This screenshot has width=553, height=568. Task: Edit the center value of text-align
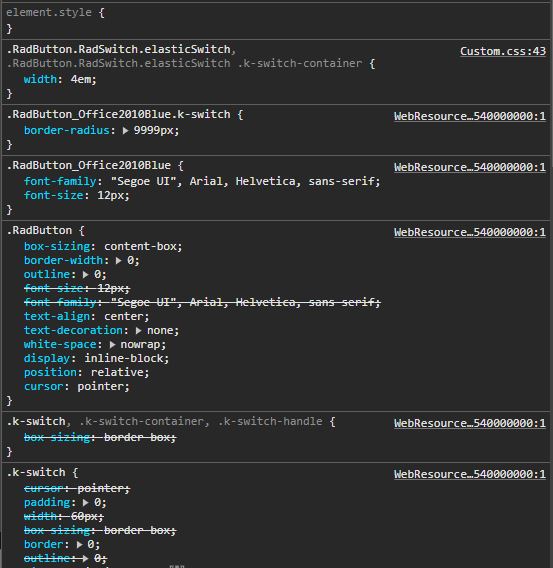pos(124,317)
